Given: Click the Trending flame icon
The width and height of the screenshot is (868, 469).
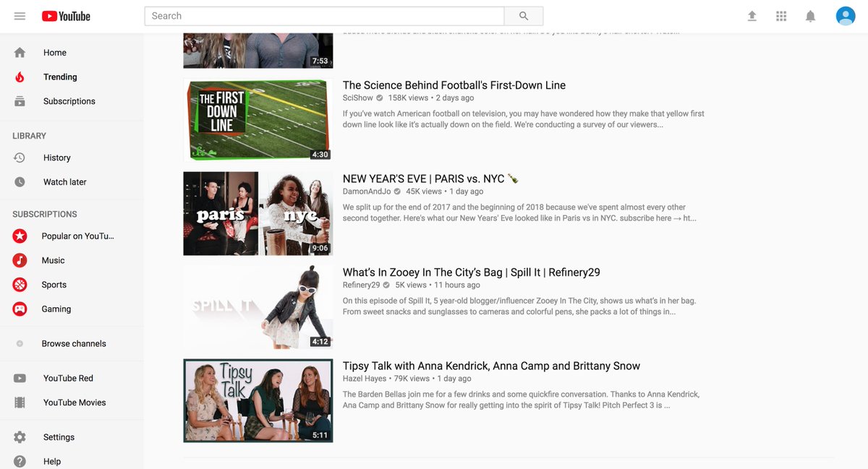Looking at the screenshot, I should point(20,77).
